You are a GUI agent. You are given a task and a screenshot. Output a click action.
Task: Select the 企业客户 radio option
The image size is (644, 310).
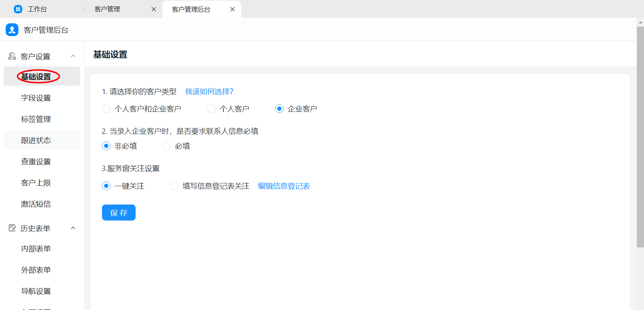(279, 109)
